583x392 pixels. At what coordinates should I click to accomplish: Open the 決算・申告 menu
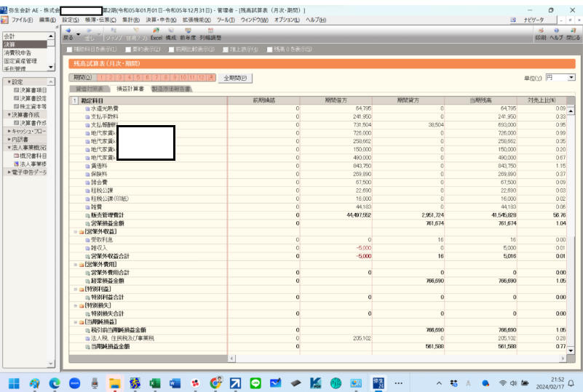pos(171,20)
